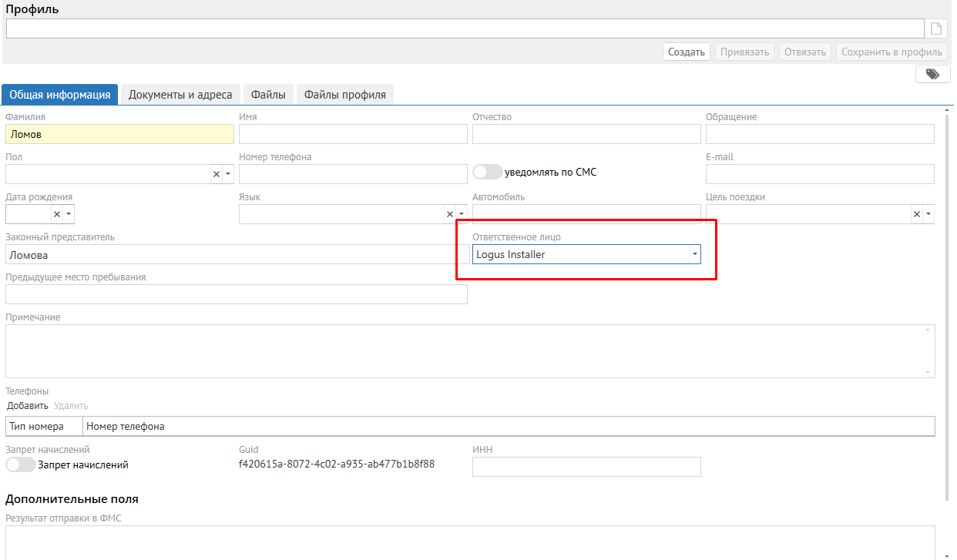Toggle the уведомлять по СМС switch
Screen dimensions: 957x560
487,172
